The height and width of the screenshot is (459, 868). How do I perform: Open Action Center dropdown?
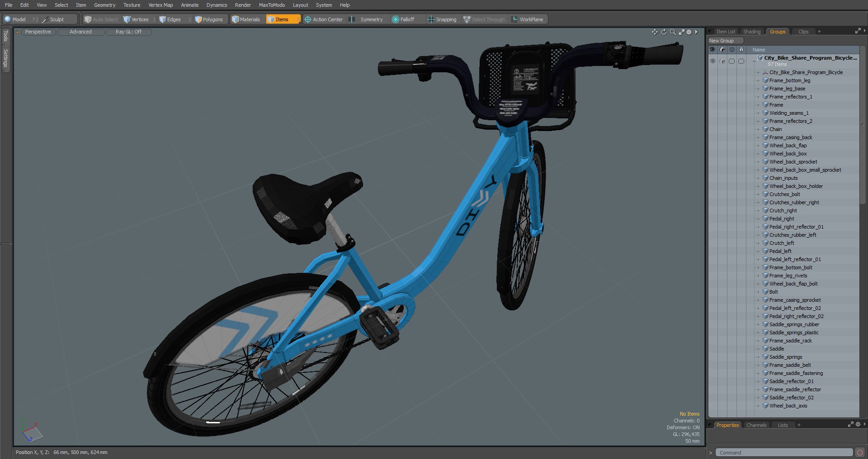[324, 19]
